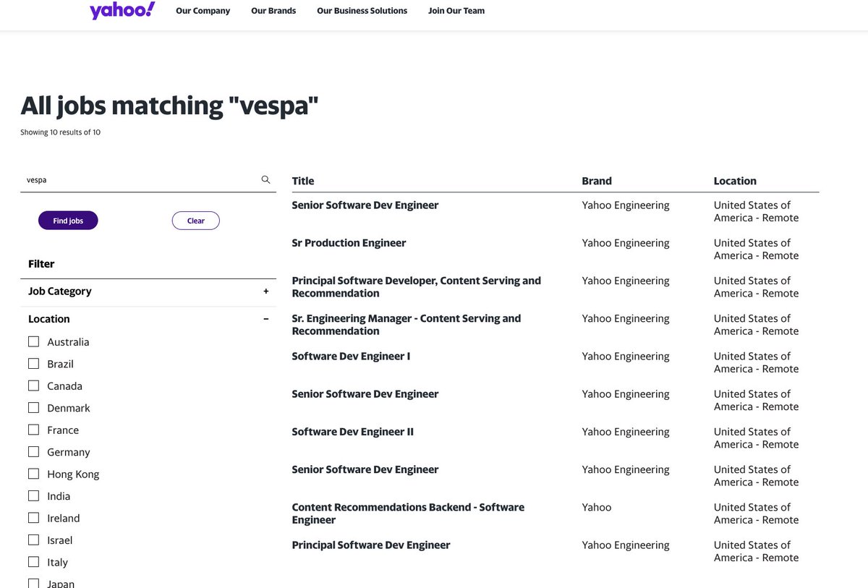Open the Software Dev Engineer I job
This screenshot has height=588, width=868.
click(x=351, y=357)
